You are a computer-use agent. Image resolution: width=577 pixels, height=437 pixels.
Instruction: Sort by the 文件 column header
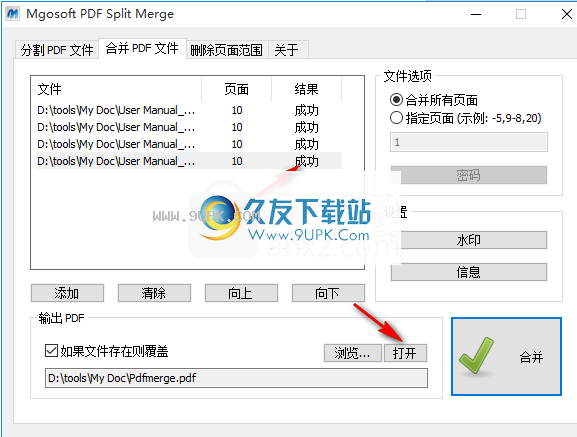pyautogui.click(x=116, y=89)
